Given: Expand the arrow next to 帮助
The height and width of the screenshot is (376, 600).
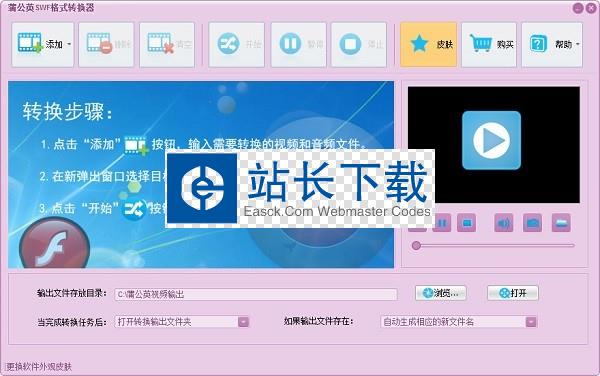Looking at the screenshot, I should point(578,44).
